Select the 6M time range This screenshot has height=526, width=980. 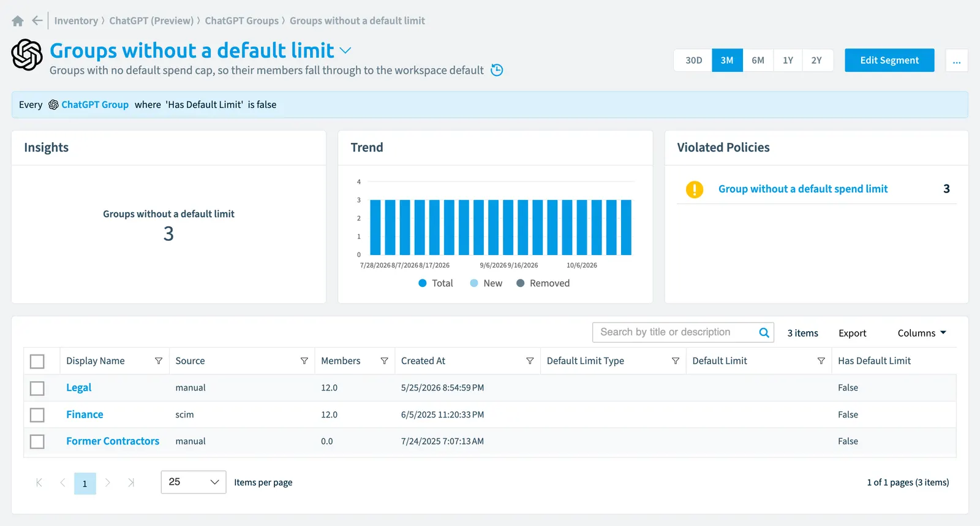(758, 61)
